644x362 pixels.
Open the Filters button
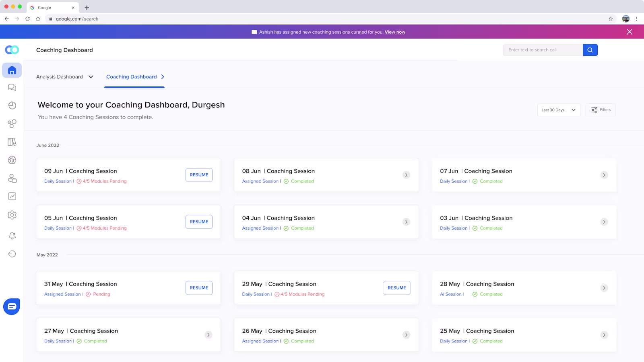click(x=601, y=110)
